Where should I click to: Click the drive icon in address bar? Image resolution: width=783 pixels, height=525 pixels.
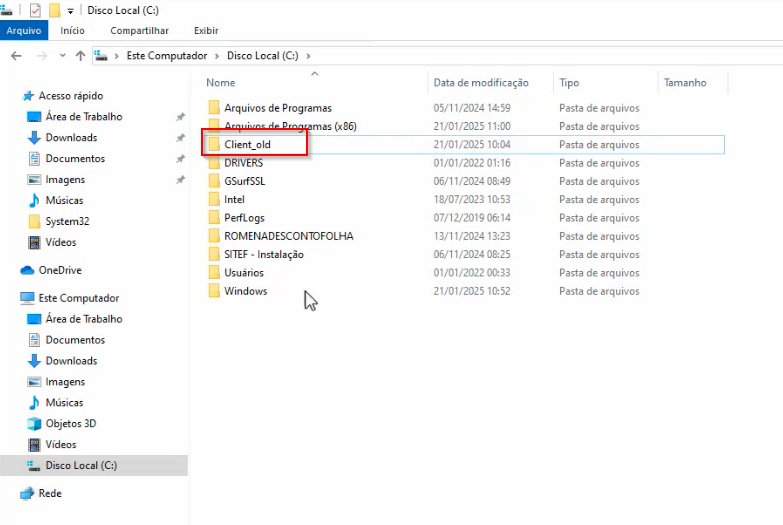(101, 55)
